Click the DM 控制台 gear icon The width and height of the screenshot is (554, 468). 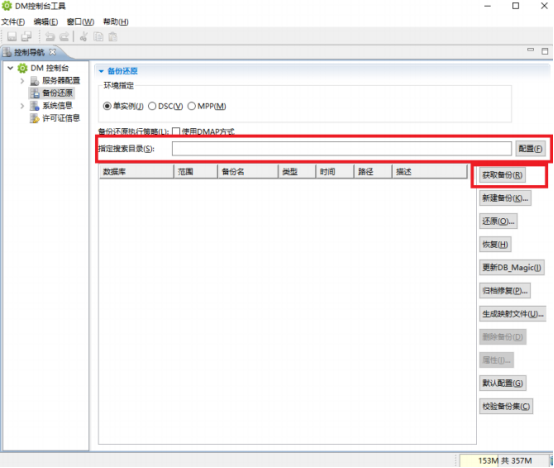pyautogui.click(x=22, y=68)
